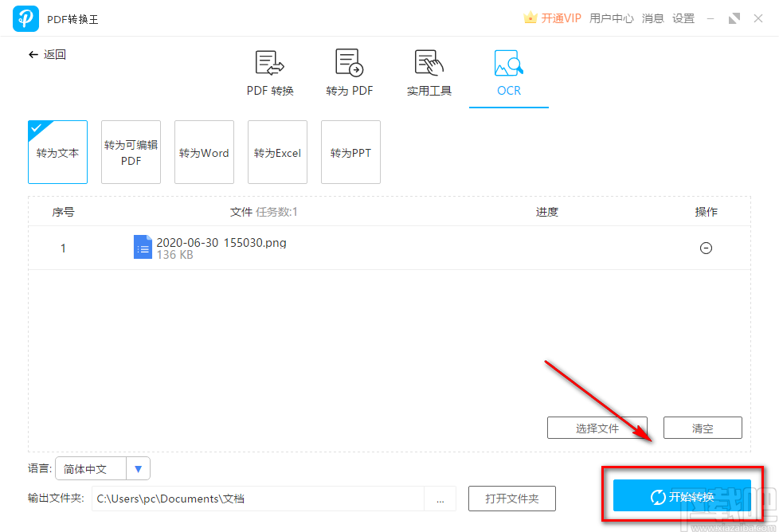Select the 转为PPT conversion option
The image size is (779, 532).
pyautogui.click(x=350, y=152)
